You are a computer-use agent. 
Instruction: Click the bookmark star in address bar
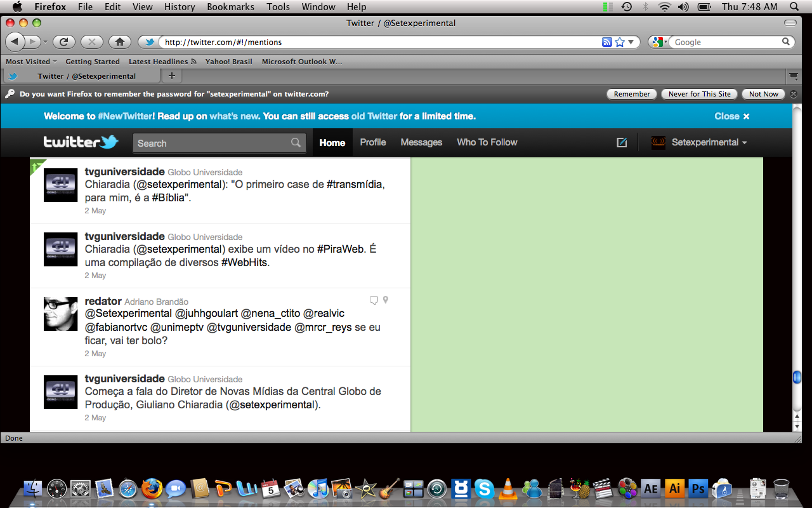pos(620,42)
